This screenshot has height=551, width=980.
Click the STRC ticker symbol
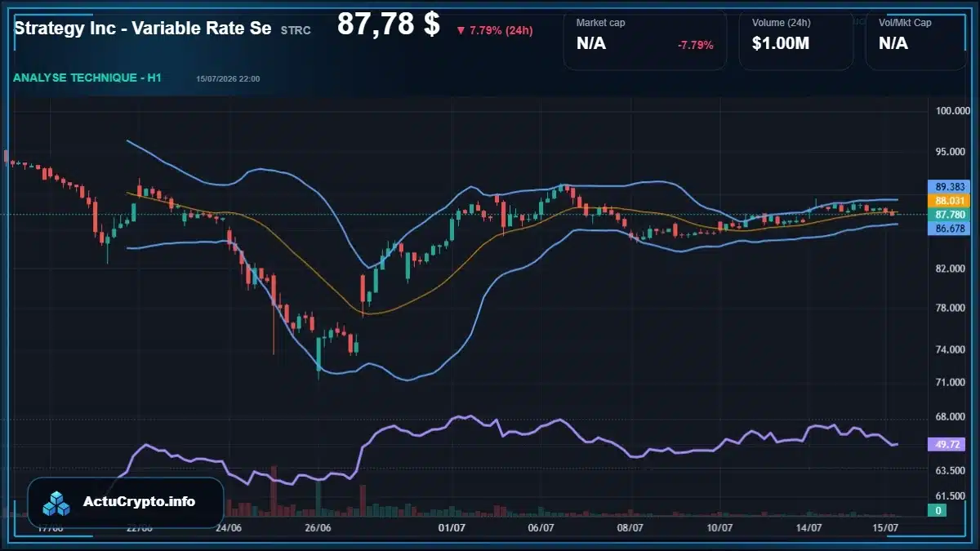click(296, 30)
